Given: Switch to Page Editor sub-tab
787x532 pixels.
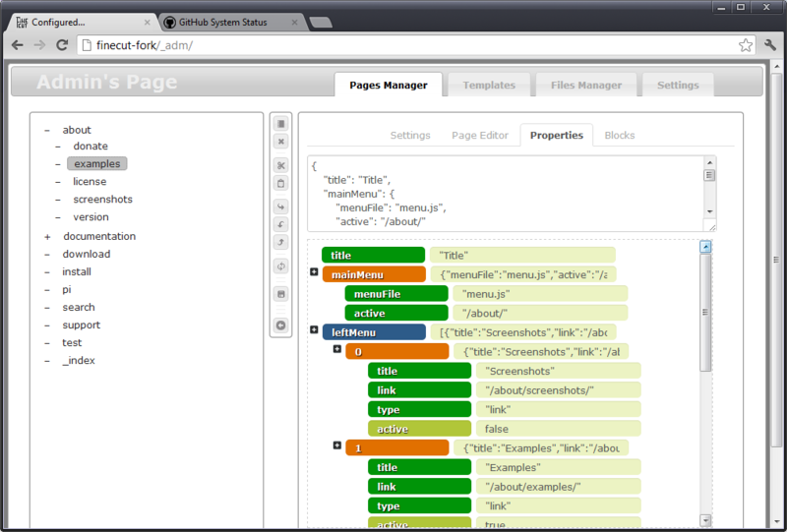Looking at the screenshot, I should [480, 136].
